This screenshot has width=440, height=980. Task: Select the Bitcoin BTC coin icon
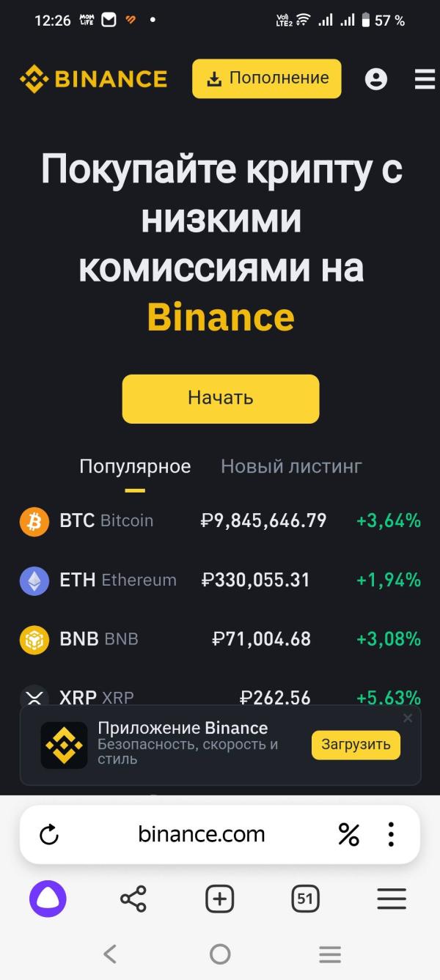[x=34, y=521]
